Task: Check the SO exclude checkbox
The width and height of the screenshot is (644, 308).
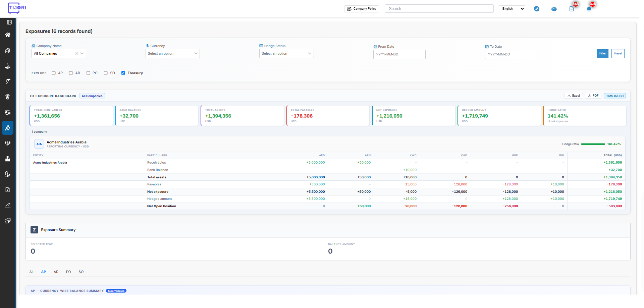Action: pyautogui.click(x=106, y=73)
